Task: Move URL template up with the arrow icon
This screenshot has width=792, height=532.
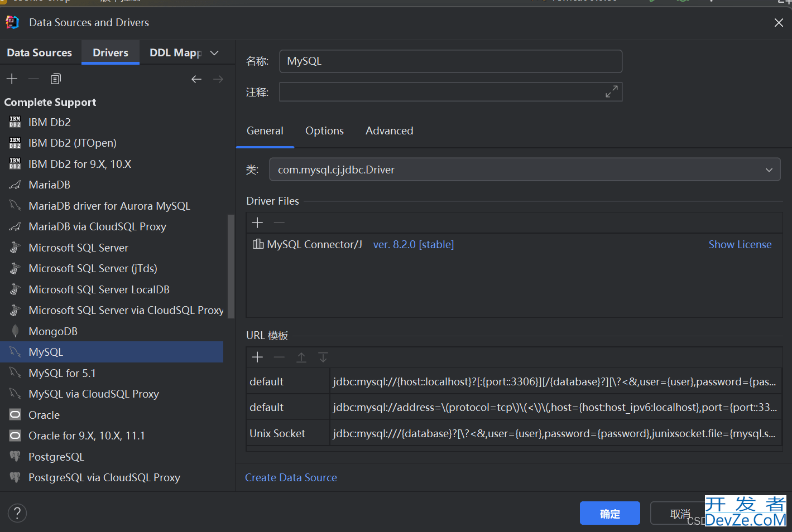Action: point(301,357)
